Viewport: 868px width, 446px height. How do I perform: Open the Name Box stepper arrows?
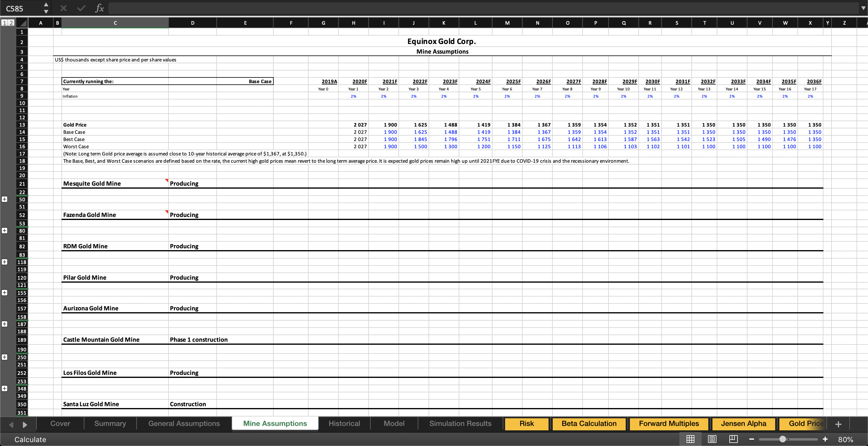point(46,8)
